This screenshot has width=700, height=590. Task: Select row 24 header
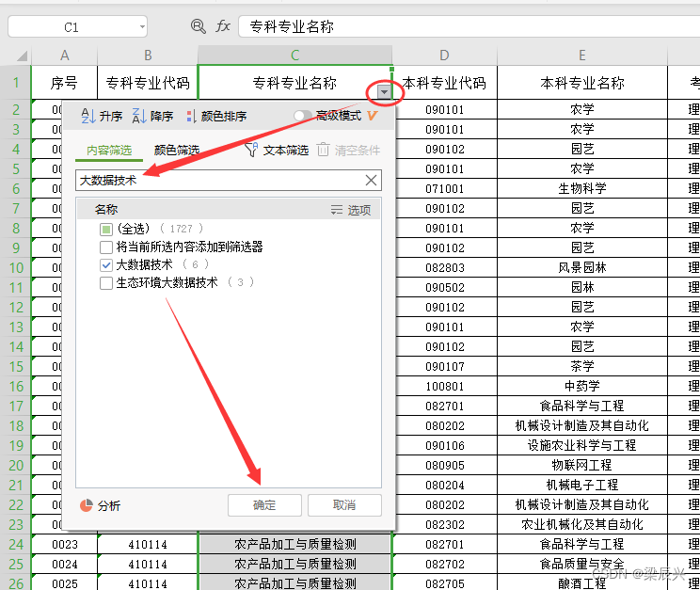16,545
